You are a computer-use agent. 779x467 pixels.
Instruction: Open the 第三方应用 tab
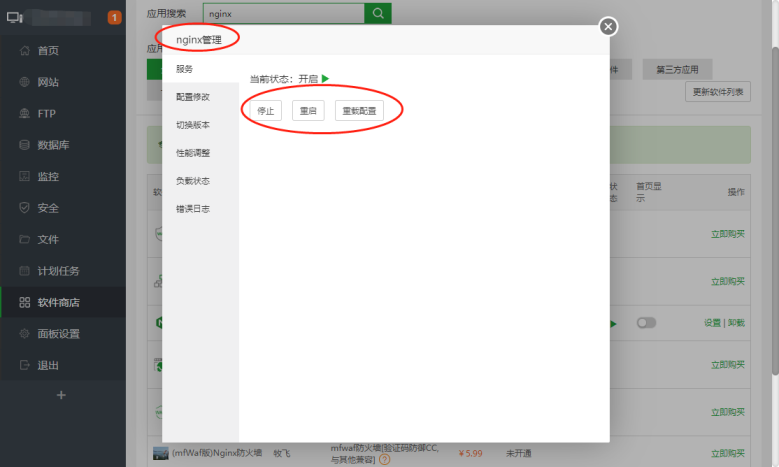click(677, 70)
